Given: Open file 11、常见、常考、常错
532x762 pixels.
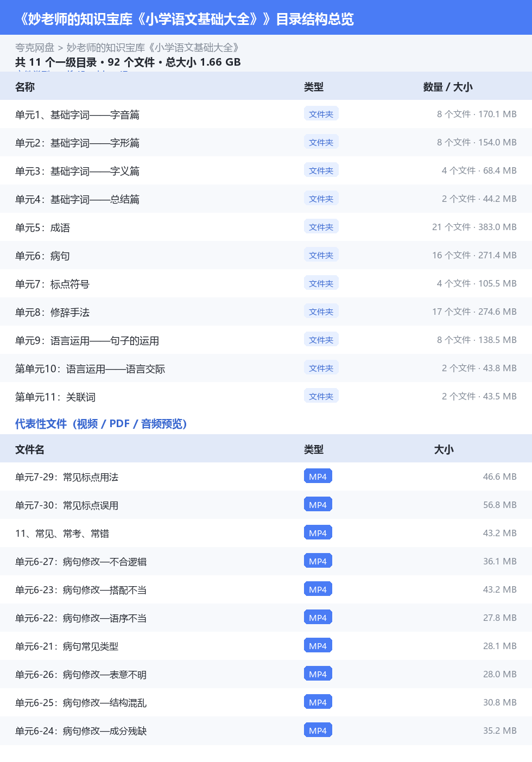Looking at the screenshot, I should click(x=62, y=534).
